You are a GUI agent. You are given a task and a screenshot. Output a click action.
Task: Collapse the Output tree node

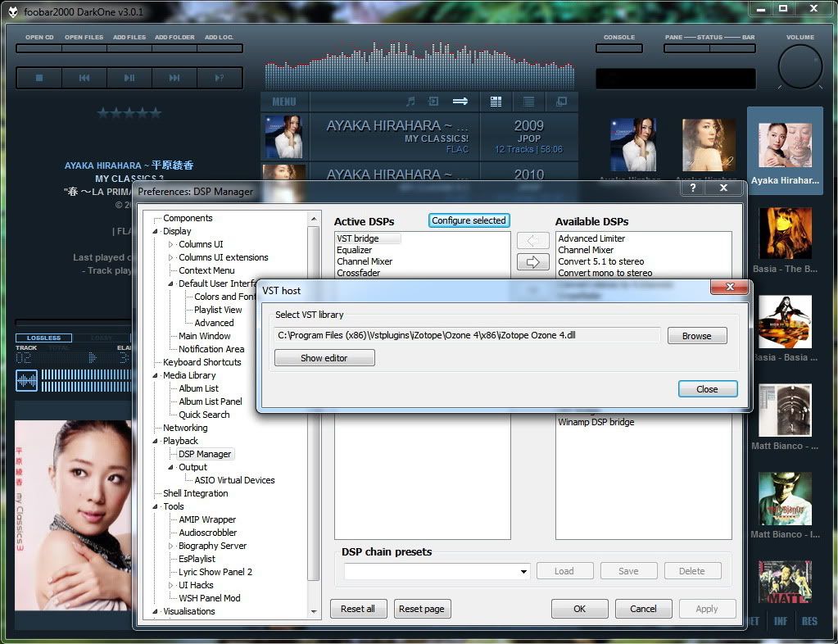170,467
